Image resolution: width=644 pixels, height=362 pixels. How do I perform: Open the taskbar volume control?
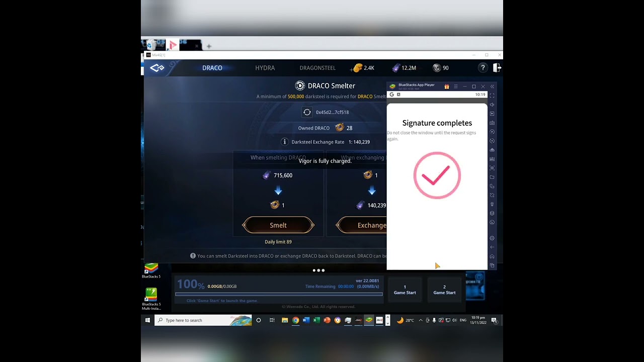click(x=454, y=320)
